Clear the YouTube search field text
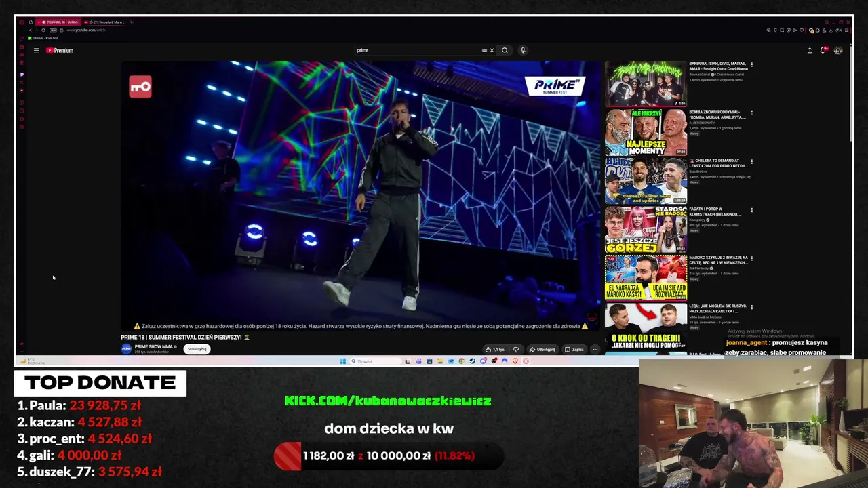This screenshot has width=868, height=488. click(492, 50)
